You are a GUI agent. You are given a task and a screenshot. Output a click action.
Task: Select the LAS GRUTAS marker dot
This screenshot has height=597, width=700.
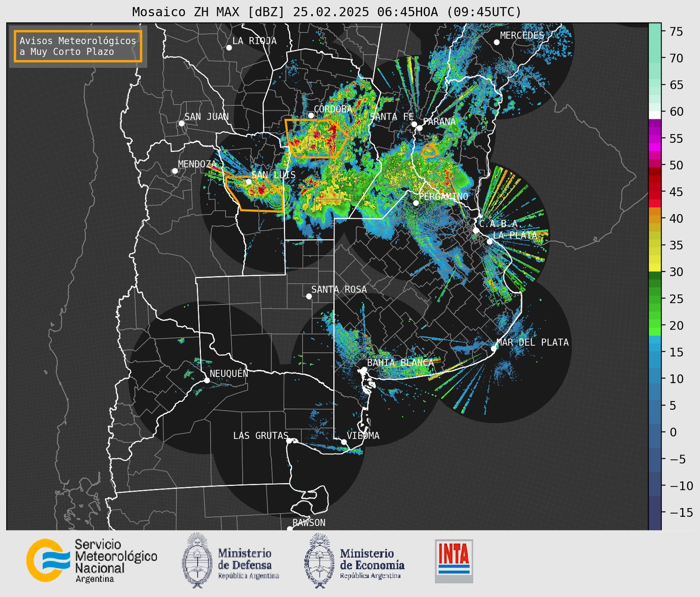coord(289,441)
